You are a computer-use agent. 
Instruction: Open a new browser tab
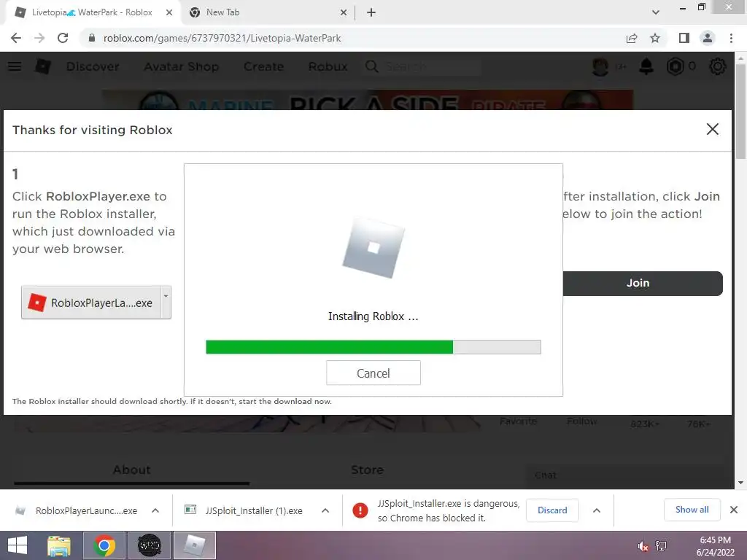[371, 12]
